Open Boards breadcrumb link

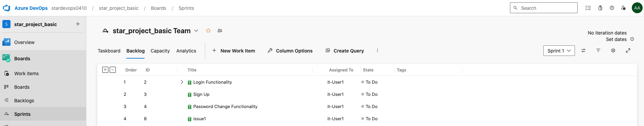(159, 8)
